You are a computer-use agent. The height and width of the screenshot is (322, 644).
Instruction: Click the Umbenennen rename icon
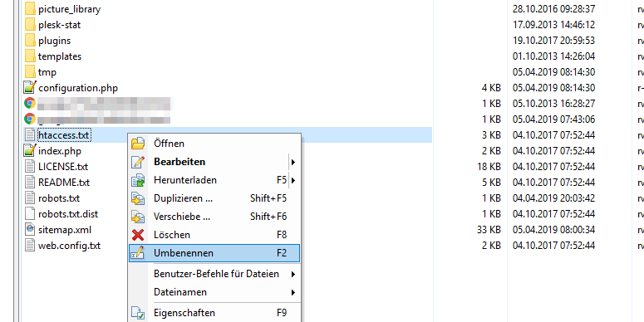(138, 253)
